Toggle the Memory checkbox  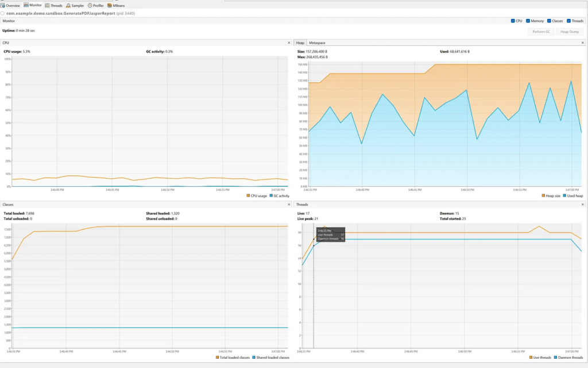coord(528,21)
